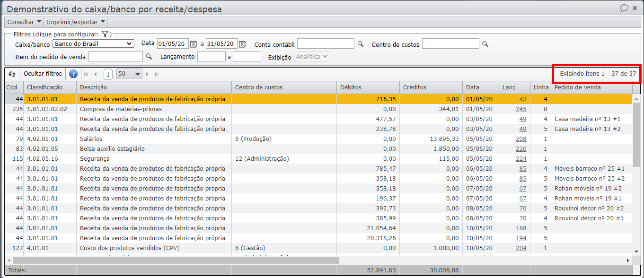Open lançamento link 43
This screenshot has width=644, height=278.
tap(522, 99)
